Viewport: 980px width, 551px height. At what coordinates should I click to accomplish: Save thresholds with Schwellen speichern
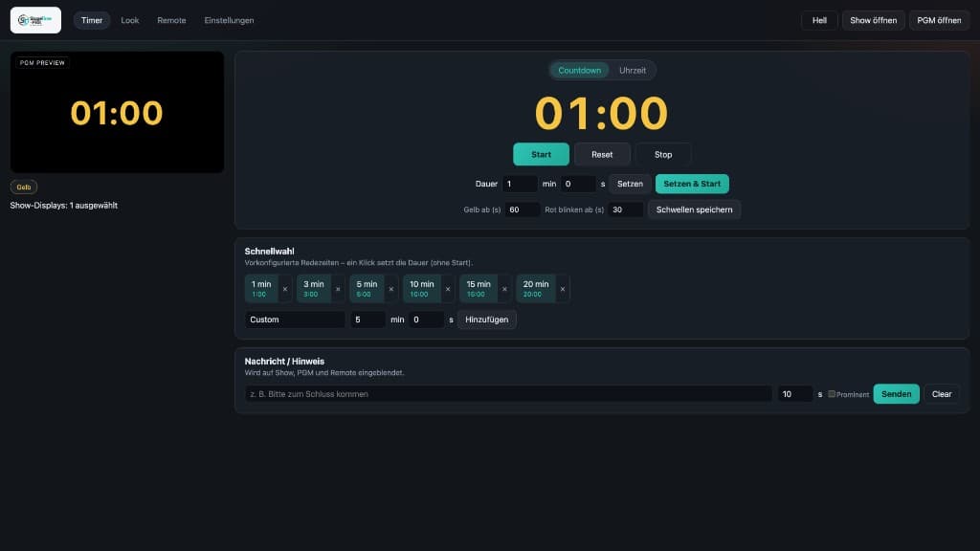pyautogui.click(x=695, y=209)
